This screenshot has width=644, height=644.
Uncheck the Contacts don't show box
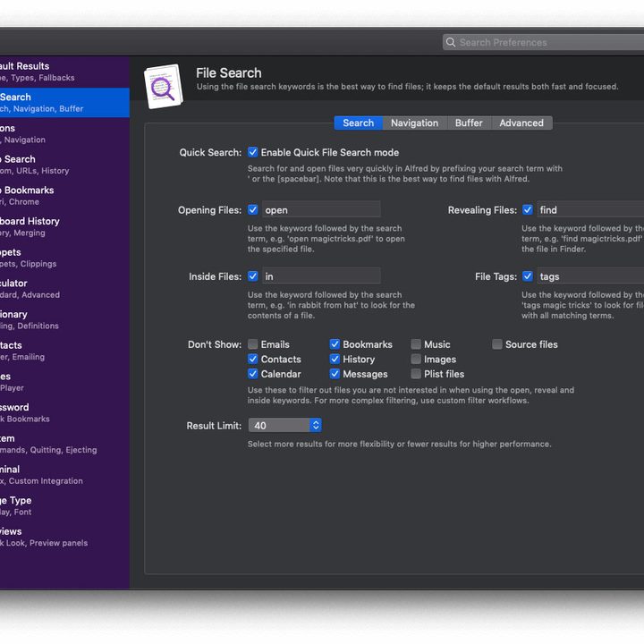(253, 359)
